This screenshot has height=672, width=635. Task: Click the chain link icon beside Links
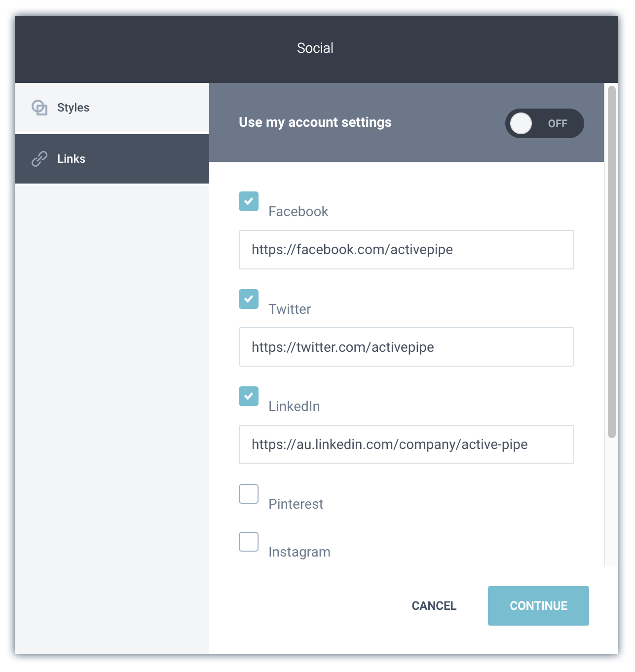(39, 159)
